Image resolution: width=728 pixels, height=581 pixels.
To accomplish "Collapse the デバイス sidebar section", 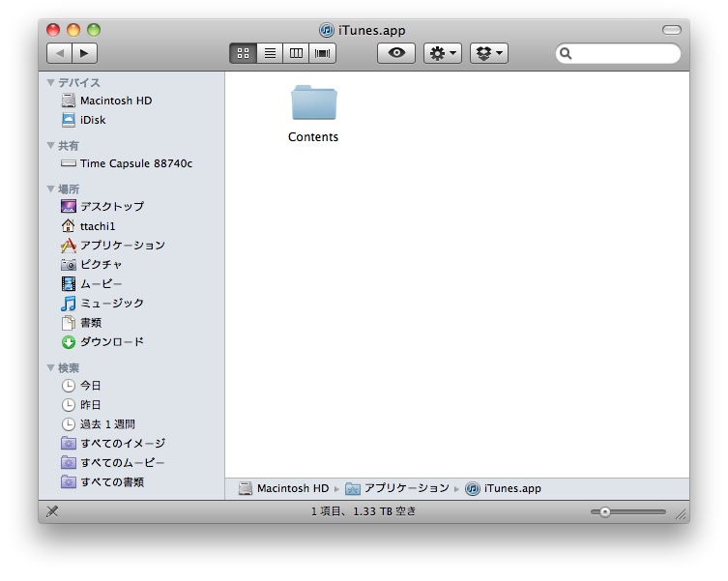I will pyautogui.click(x=51, y=83).
